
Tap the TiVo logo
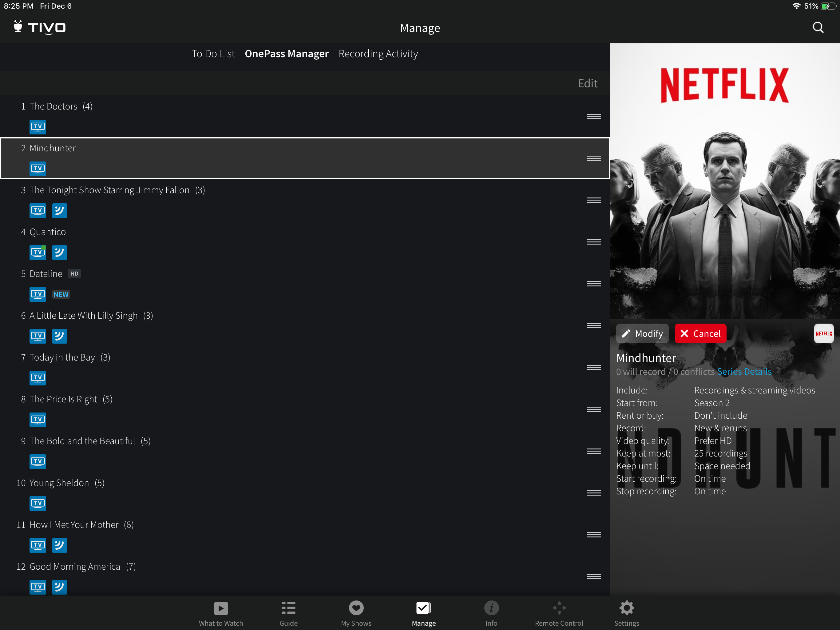39,27
